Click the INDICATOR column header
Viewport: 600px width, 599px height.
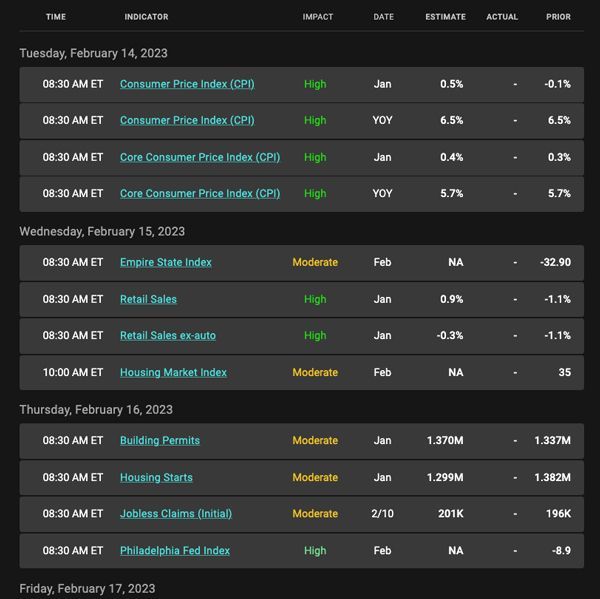coord(146,17)
